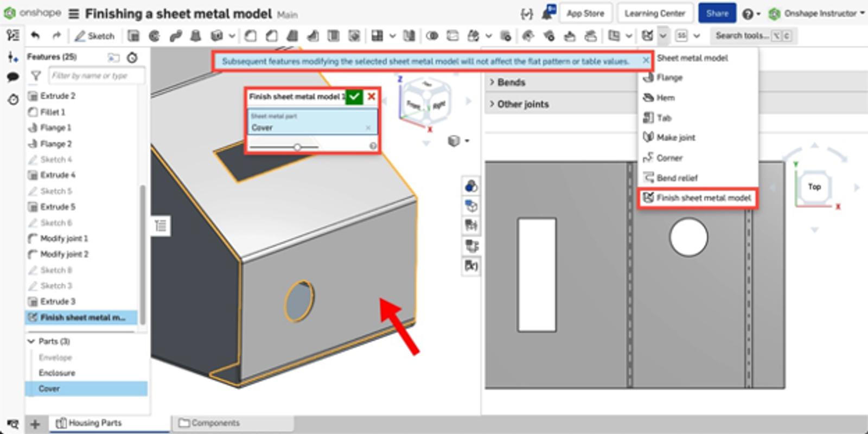
Task: Cancel the Finish sheet metal model dialog
Action: click(x=372, y=97)
